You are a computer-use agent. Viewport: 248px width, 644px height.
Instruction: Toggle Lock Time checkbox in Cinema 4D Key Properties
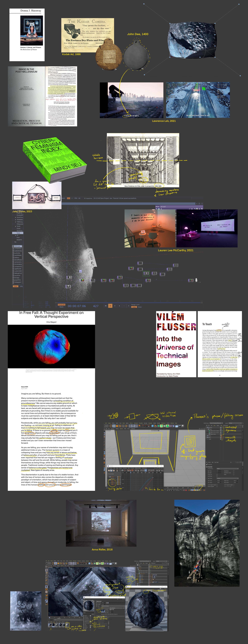(x=217, y=474)
